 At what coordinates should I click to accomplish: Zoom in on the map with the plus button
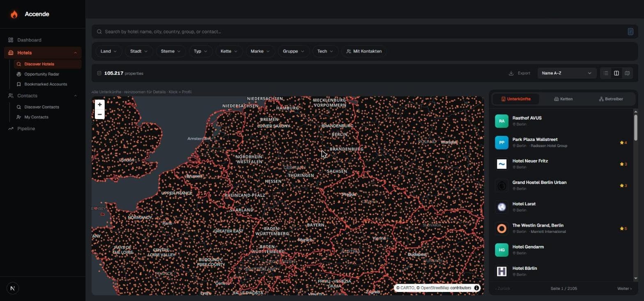pos(99,105)
